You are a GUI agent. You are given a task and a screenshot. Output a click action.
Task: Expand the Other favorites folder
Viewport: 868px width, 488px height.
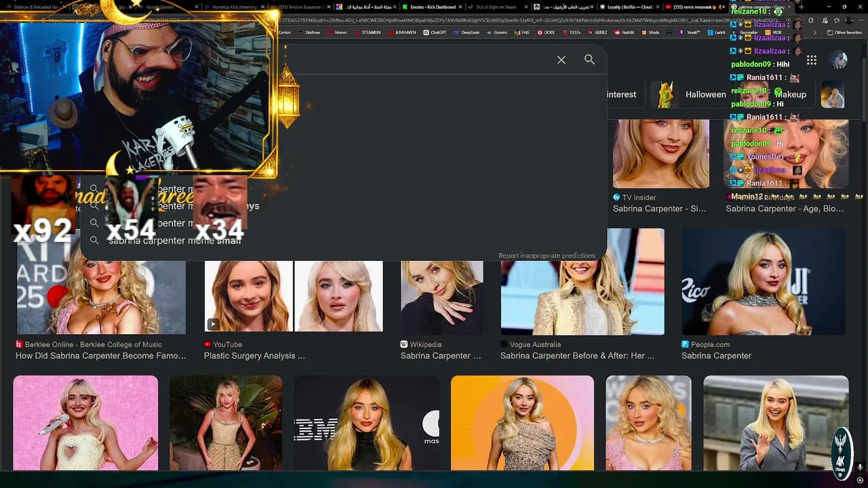(844, 32)
